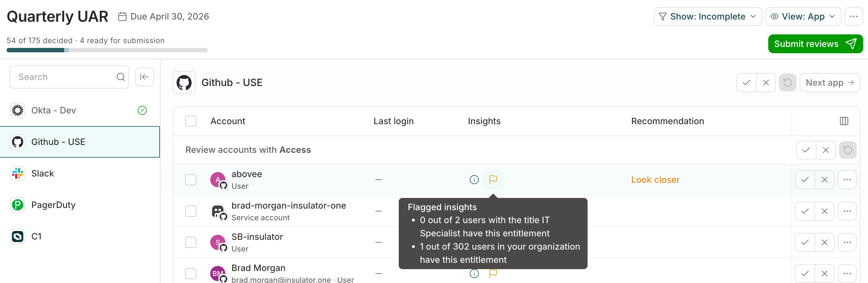Check the box for abovee row

191,179
